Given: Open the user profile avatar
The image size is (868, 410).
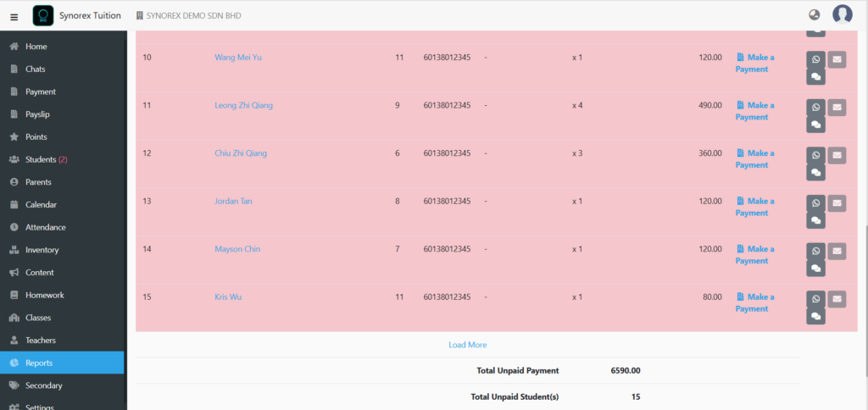Looking at the screenshot, I should click(x=842, y=14).
